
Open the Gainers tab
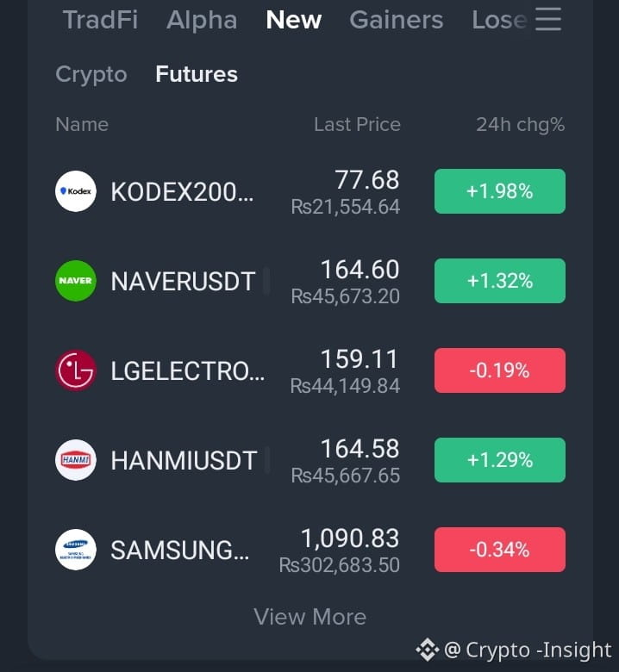(x=396, y=20)
